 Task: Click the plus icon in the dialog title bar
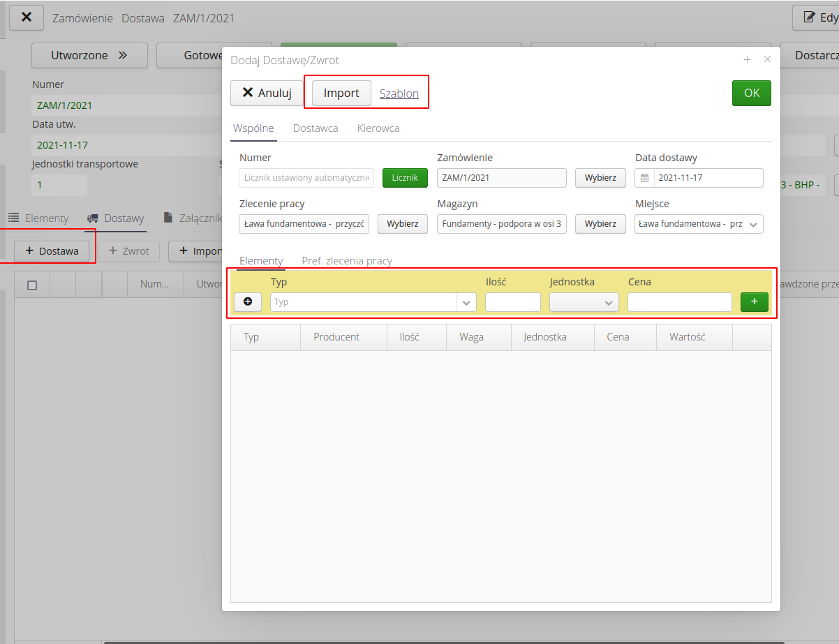(747, 60)
